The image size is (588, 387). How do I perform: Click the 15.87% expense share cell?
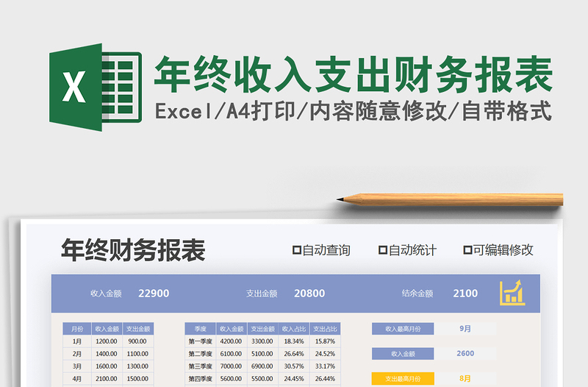point(325,341)
